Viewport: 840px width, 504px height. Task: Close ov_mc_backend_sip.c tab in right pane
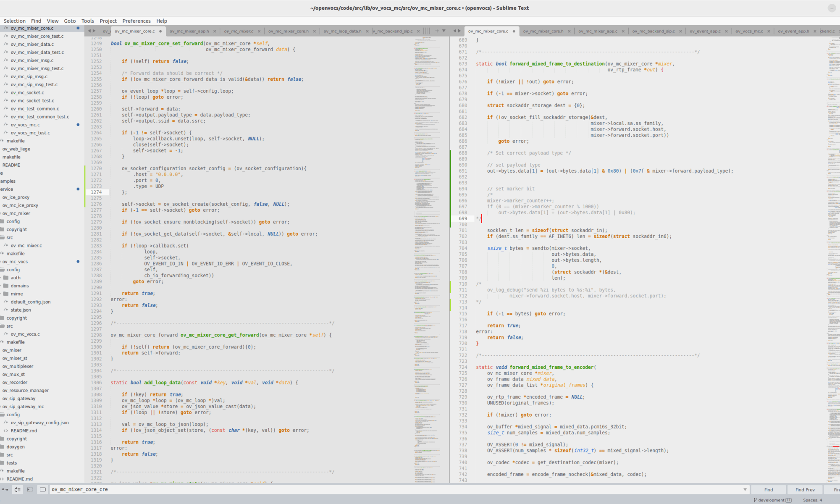click(x=680, y=31)
